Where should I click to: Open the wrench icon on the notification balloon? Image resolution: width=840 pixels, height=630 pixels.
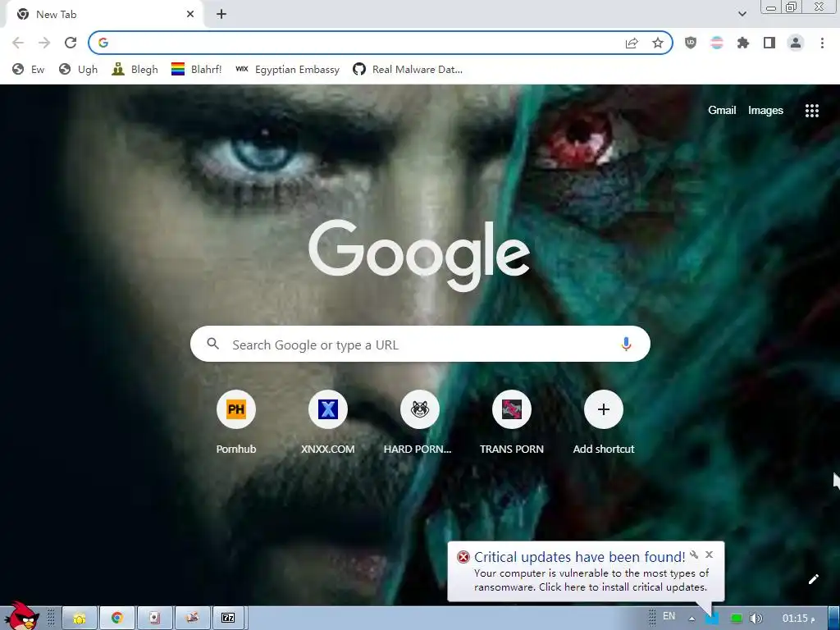tap(694, 555)
